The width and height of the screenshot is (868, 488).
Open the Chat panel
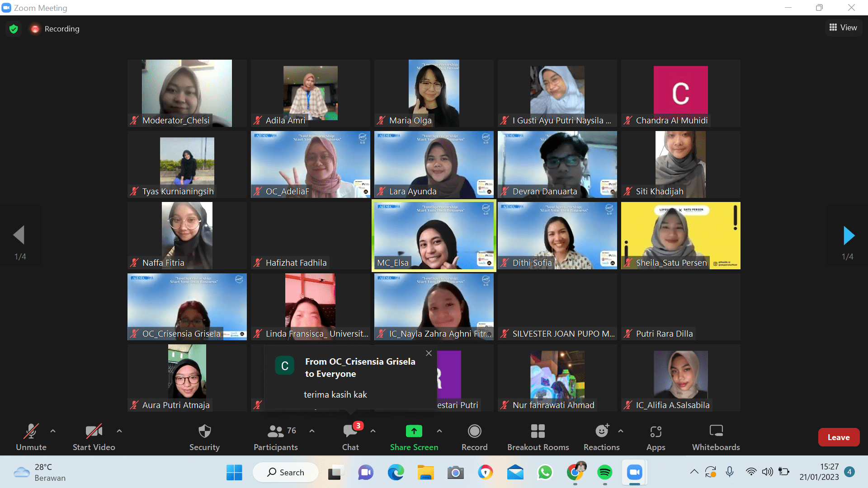pyautogui.click(x=350, y=436)
